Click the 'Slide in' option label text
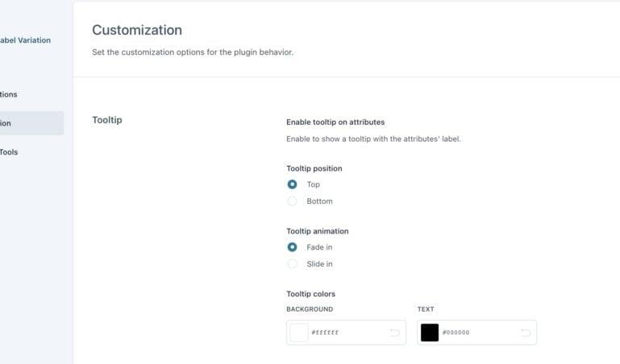Screen dimensions: 620x364 pyautogui.click(x=319, y=264)
